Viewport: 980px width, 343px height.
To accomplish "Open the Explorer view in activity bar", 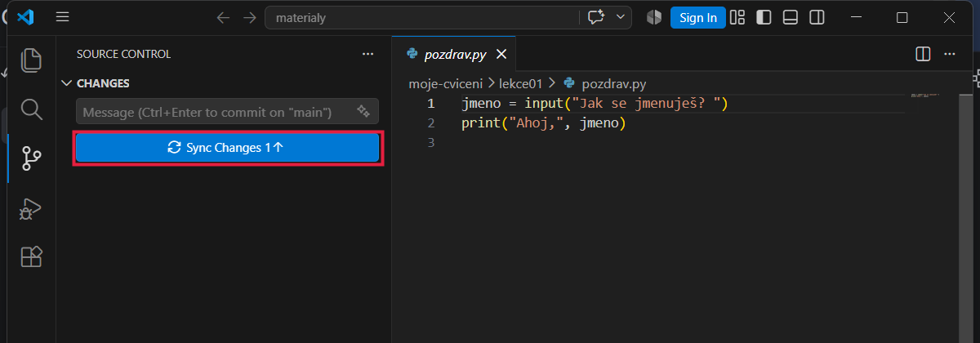I will (31, 60).
